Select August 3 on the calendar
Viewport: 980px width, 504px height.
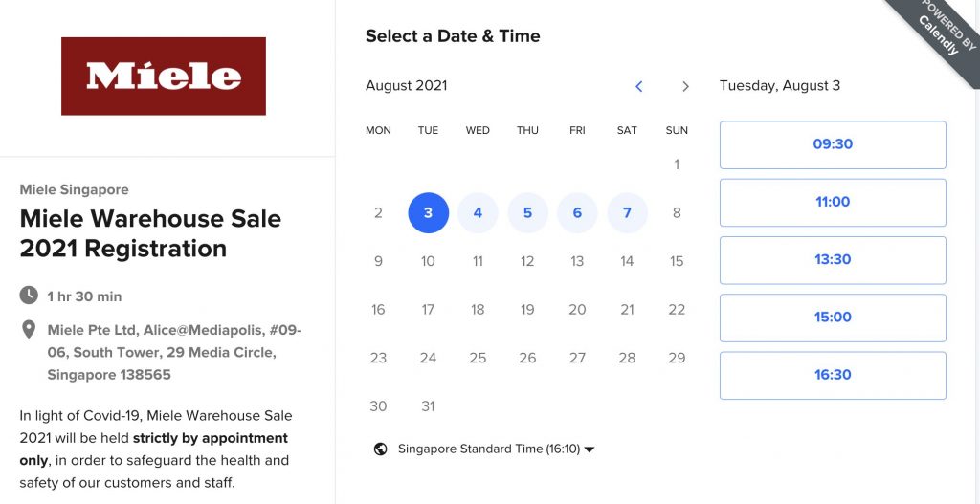click(x=428, y=213)
